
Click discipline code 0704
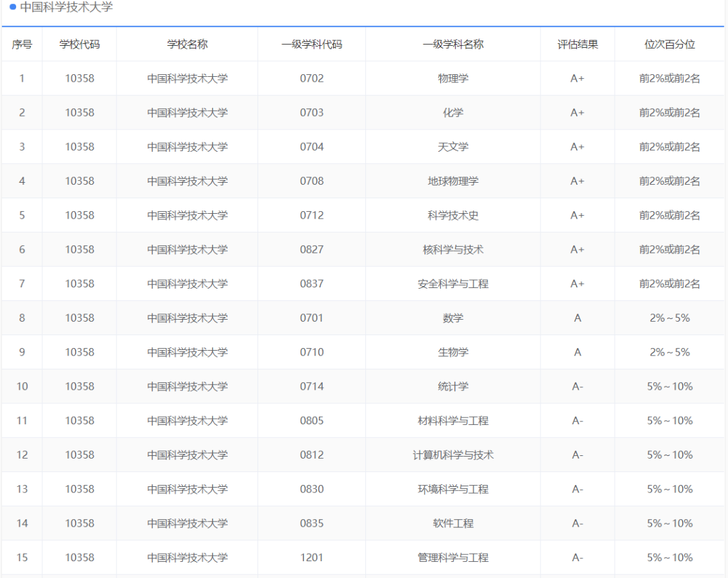(312, 147)
